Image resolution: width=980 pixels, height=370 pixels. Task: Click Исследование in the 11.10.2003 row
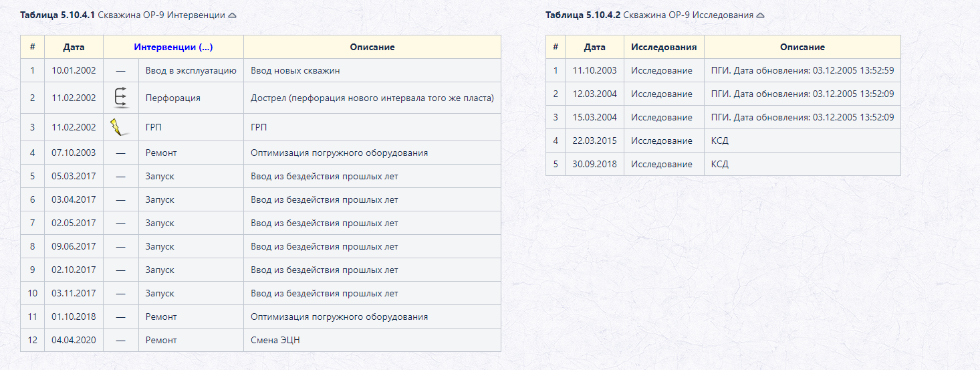664,70
